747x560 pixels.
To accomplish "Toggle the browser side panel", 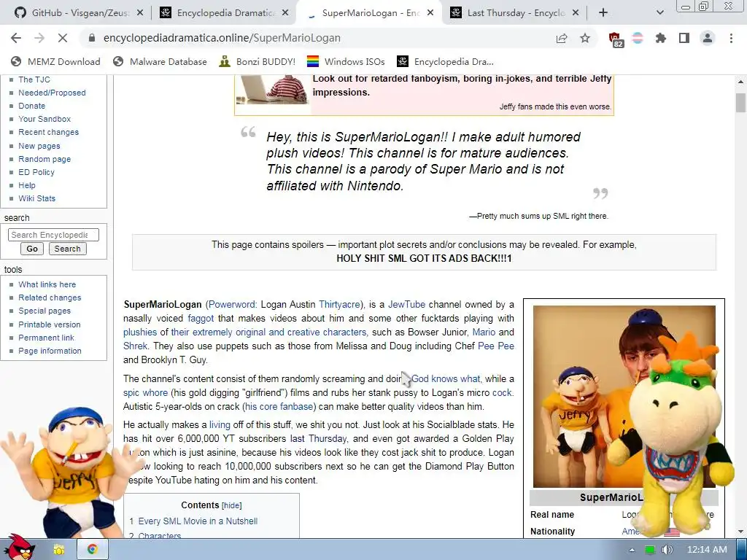I will 684,38.
